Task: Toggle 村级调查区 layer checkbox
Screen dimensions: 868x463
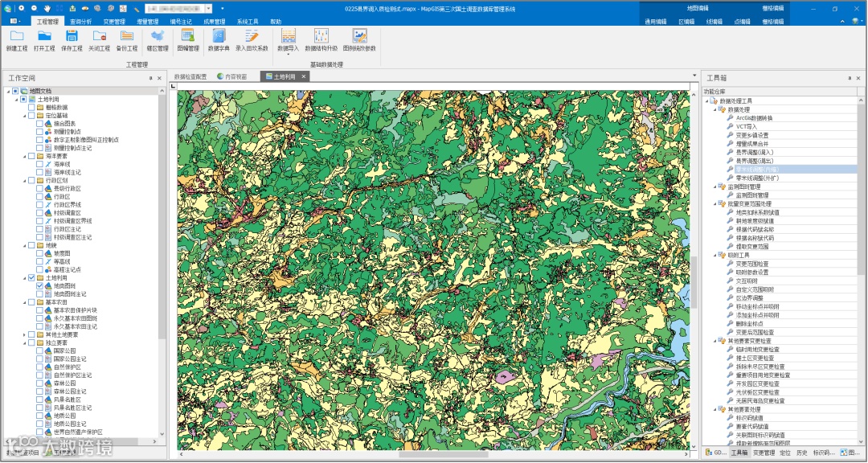Action: (39, 213)
